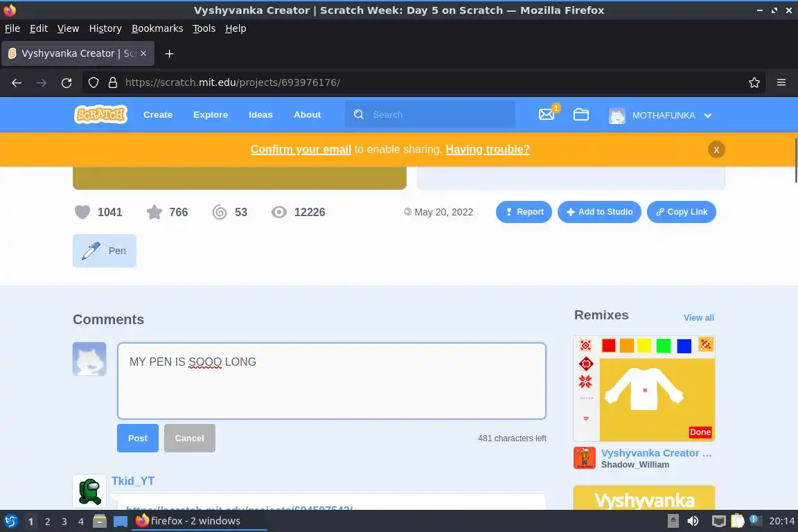Click the Confirm your email link
Screen dimensions: 798x532
[x=301, y=149]
